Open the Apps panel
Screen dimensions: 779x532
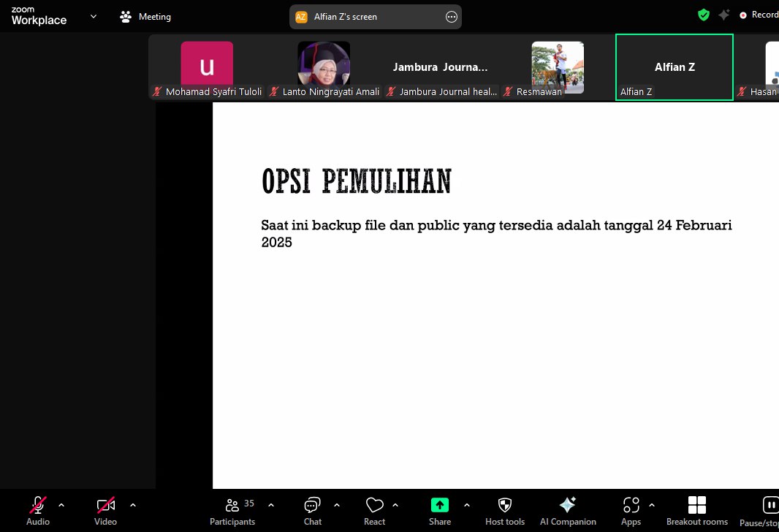[631, 511]
